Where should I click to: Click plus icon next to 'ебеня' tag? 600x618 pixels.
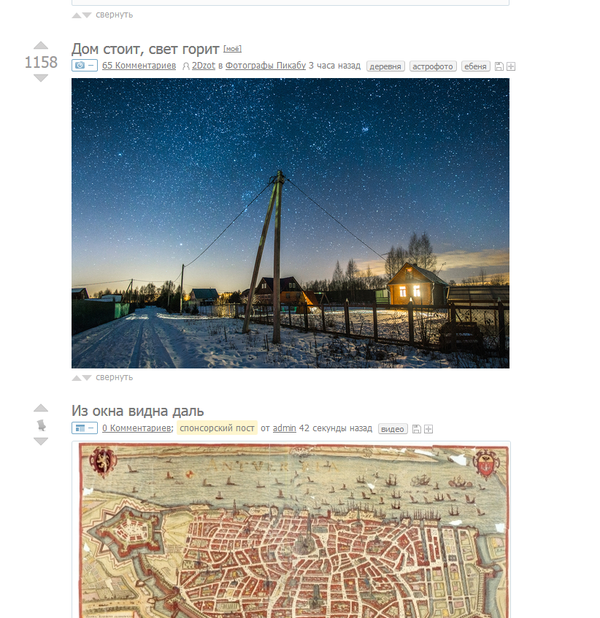tap(511, 66)
